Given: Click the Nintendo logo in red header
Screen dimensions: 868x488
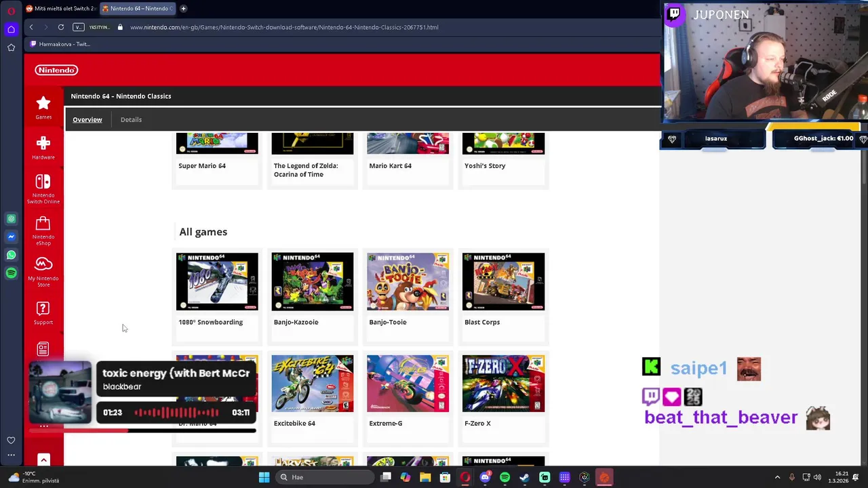Looking at the screenshot, I should (x=57, y=70).
